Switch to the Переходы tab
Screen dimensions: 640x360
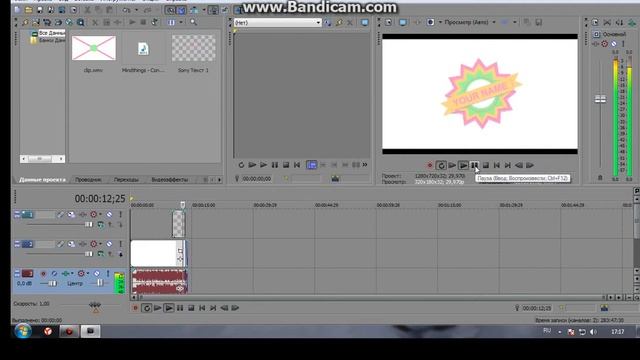tap(126, 180)
